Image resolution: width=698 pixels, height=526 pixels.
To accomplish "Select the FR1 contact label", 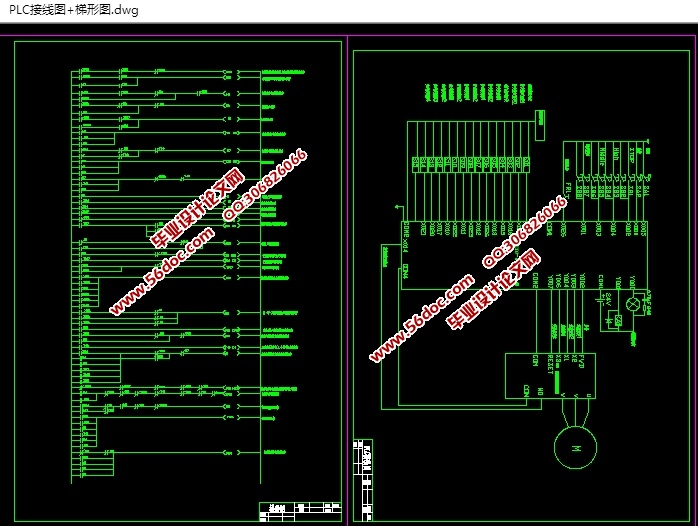I will 567,189.
